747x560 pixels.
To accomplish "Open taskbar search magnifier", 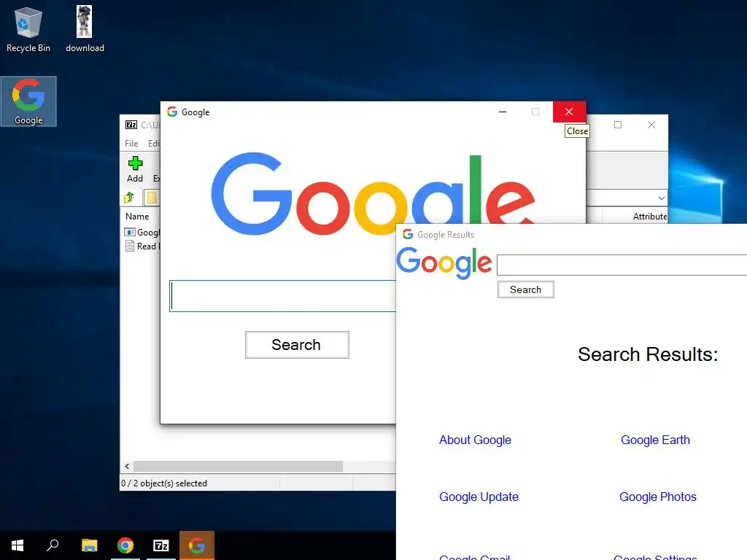I will (x=53, y=545).
